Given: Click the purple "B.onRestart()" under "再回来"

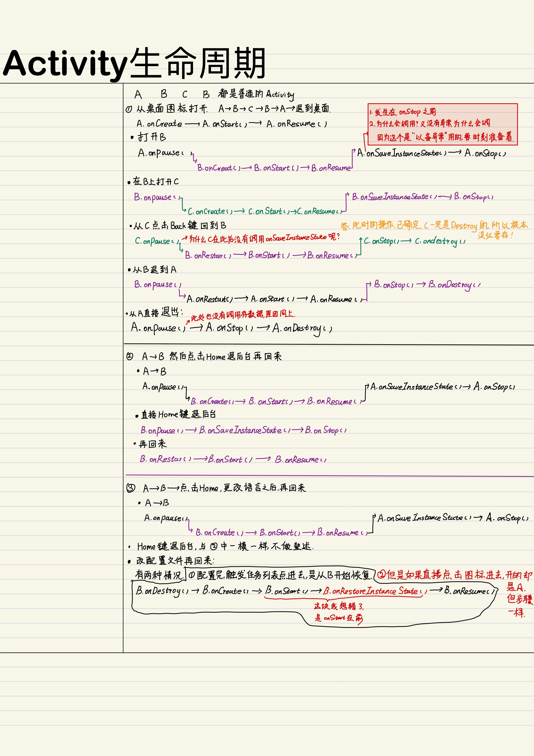Looking at the screenshot, I should [165, 459].
